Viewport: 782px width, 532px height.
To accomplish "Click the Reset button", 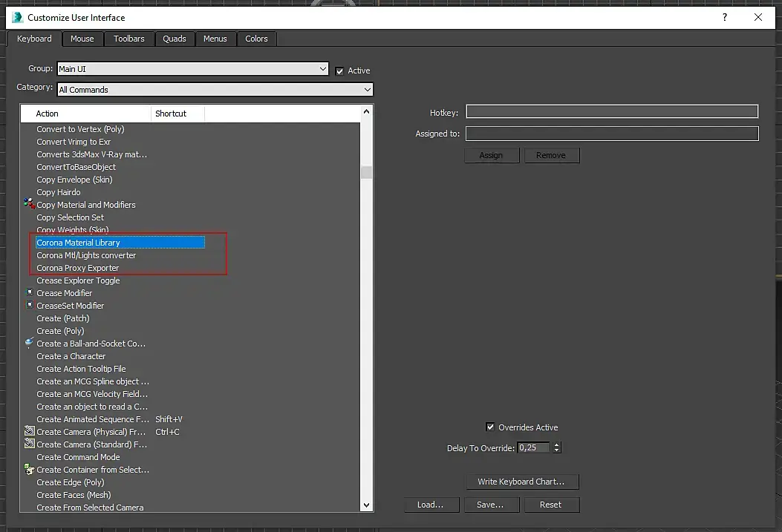I will [x=551, y=505].
